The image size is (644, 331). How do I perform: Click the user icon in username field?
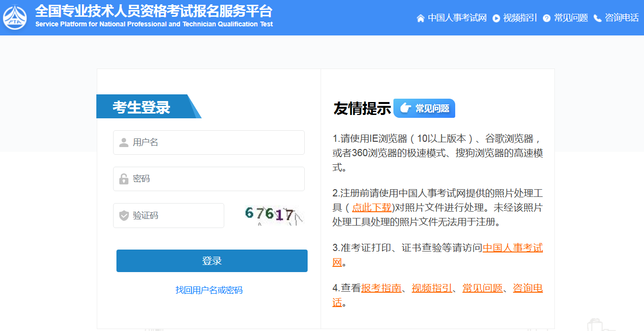coord(124,142)
